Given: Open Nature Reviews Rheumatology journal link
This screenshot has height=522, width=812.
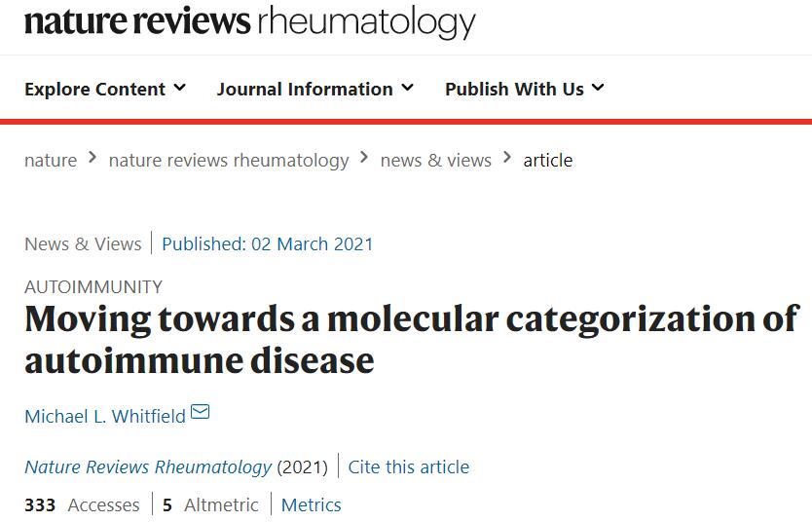Looking at the screenshot, I should click(x=148, y=467).
